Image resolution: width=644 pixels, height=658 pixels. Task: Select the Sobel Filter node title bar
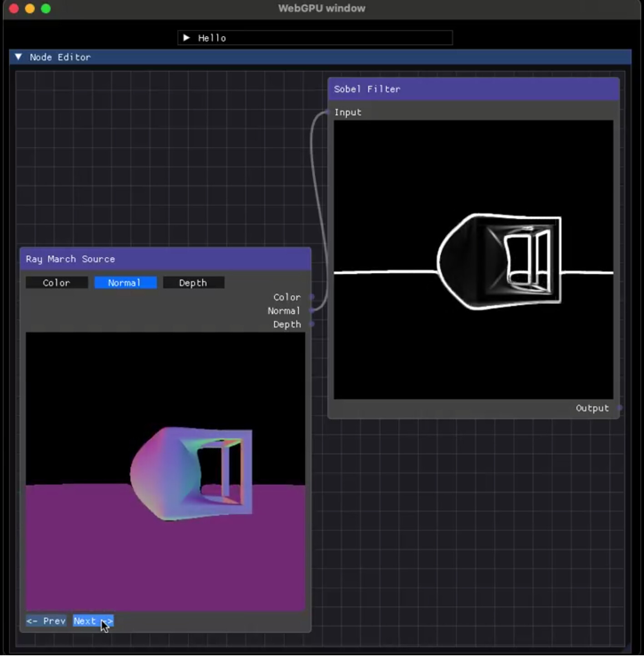[473, 89]
